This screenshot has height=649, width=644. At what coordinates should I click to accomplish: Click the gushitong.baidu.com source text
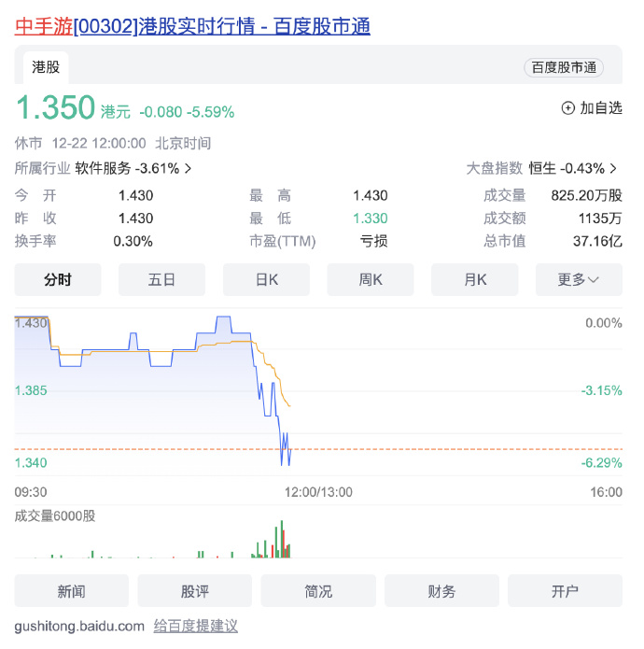(x=79, y=627)
